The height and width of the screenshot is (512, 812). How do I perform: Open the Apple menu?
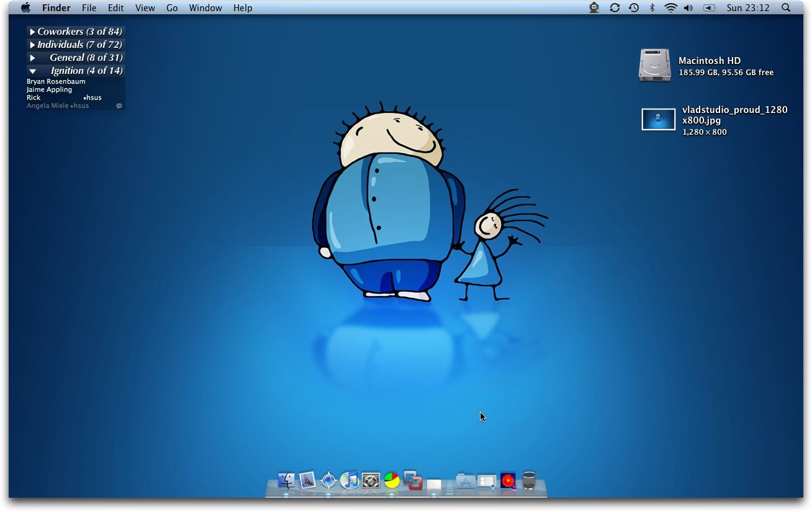(25, 8)
